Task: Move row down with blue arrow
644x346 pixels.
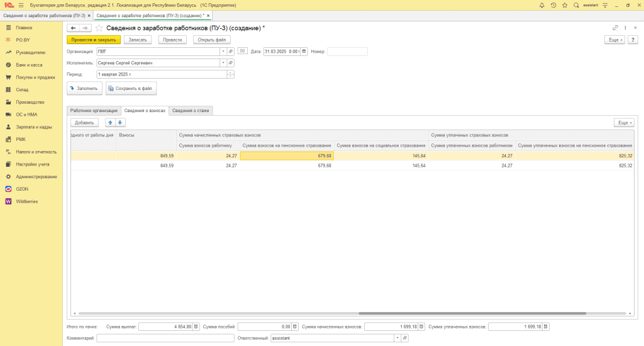Action: 120,123
